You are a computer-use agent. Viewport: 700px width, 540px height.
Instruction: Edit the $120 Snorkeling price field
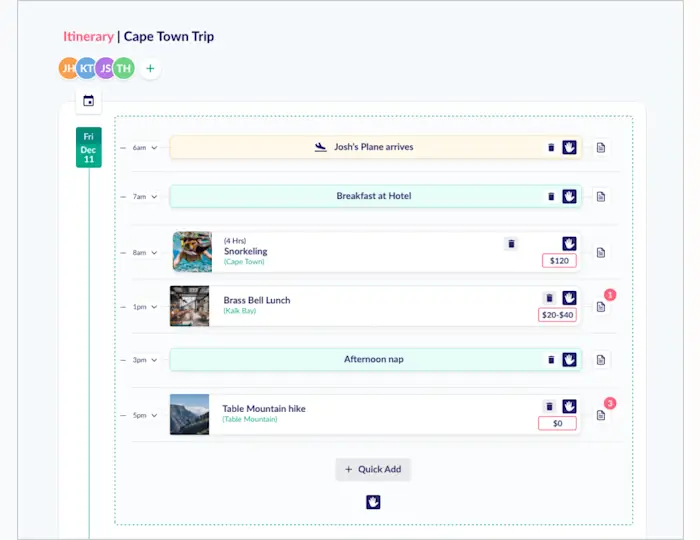tap(559, 261)
